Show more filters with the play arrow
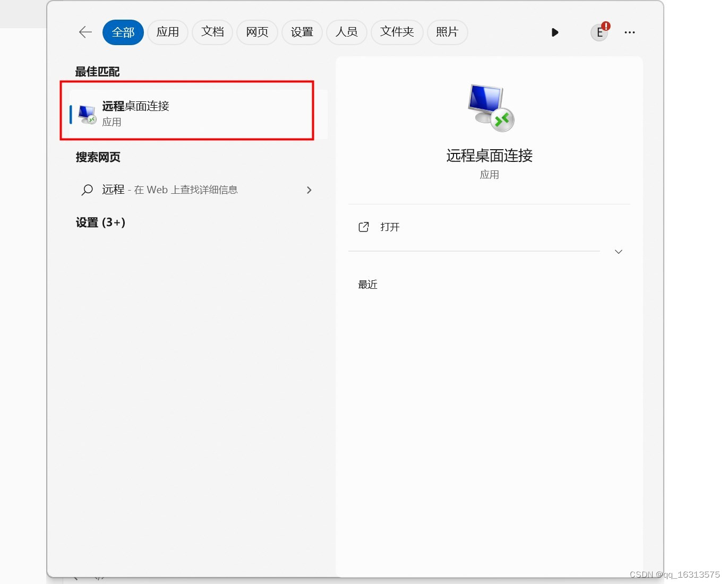The height and width of the screenshot is (584, 728). tap(555, 32)
